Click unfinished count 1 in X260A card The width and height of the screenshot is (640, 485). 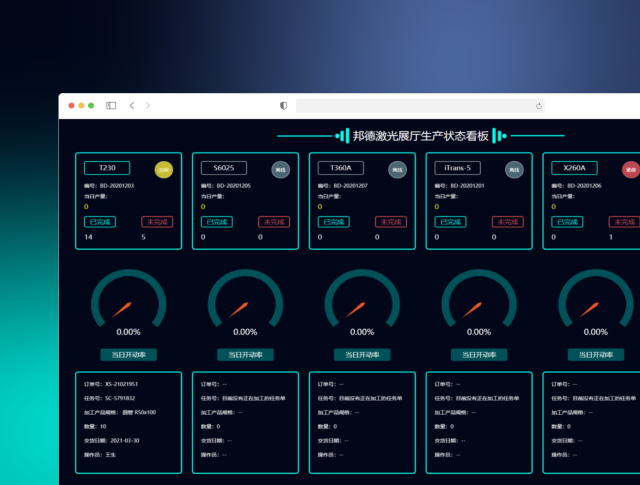click(611, 237)
